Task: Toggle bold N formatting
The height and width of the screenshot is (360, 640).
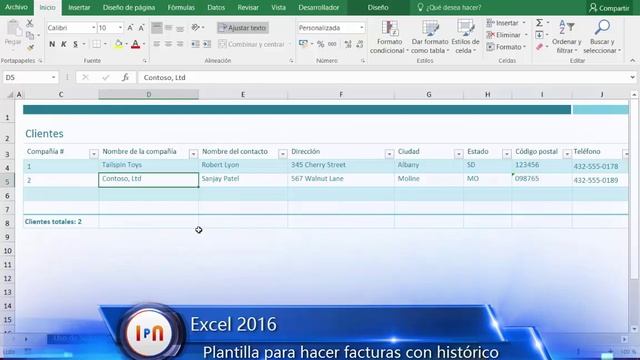Action: (x=52, y=44)
